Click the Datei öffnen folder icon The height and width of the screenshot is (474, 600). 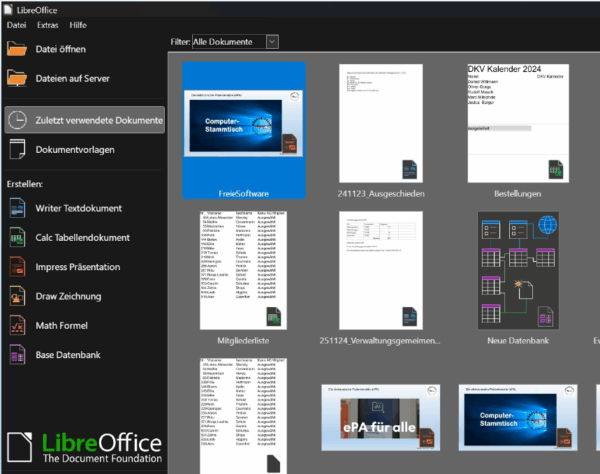pos(18,49)
